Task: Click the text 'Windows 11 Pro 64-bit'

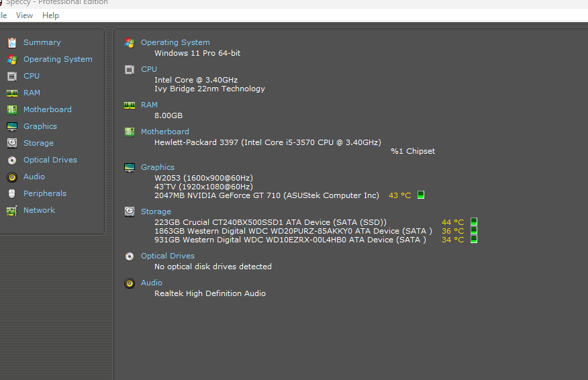Action: [197, 53]
